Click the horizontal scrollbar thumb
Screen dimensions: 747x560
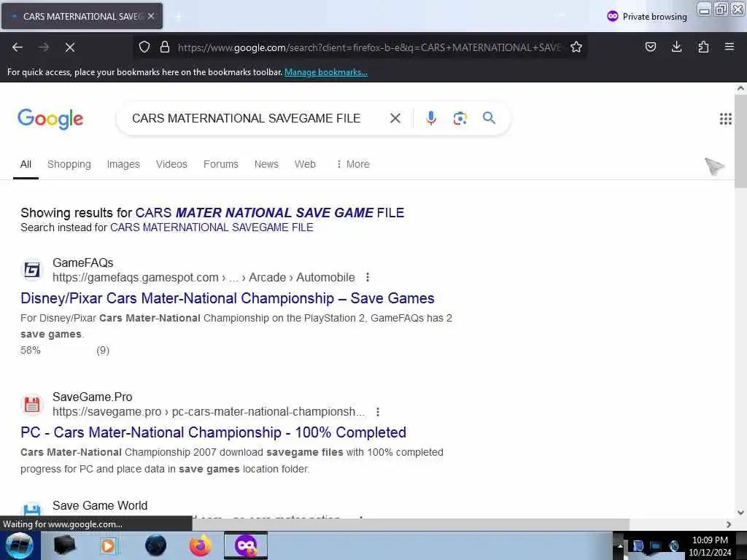411,524
